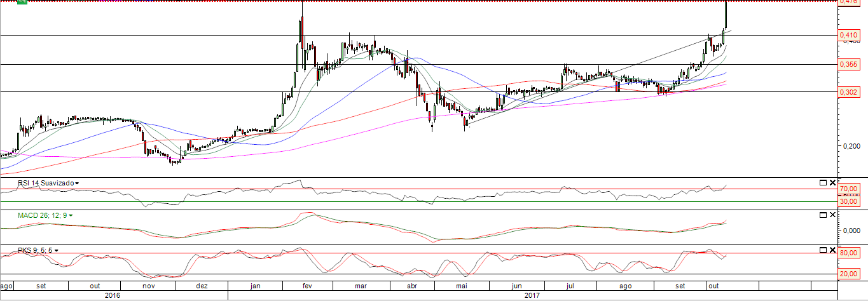Viewport: 868px width, 301px height.
Task: Close the PKS 9; 5; 5 panel
Action: point(832,250)
